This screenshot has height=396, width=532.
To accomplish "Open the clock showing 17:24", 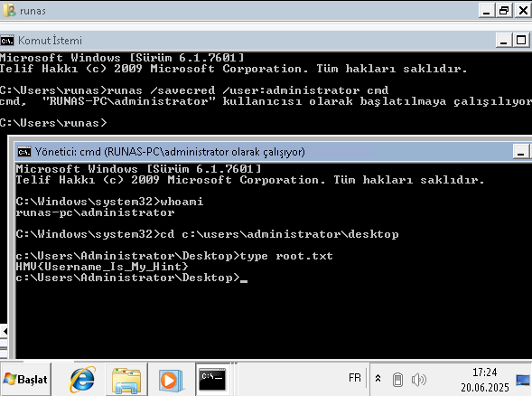I will tap(484, 372).
